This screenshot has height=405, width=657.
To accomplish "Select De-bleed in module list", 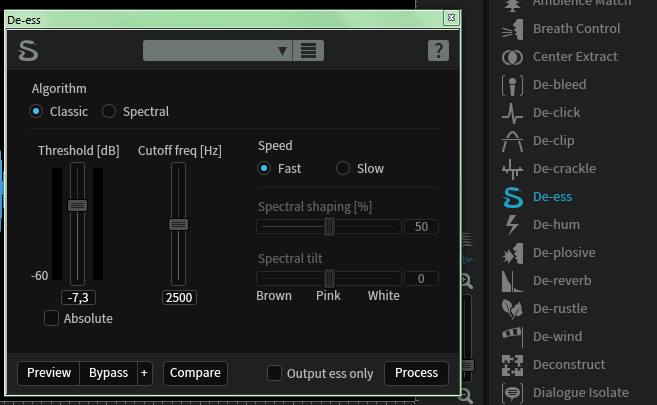I will pos(559,85).
